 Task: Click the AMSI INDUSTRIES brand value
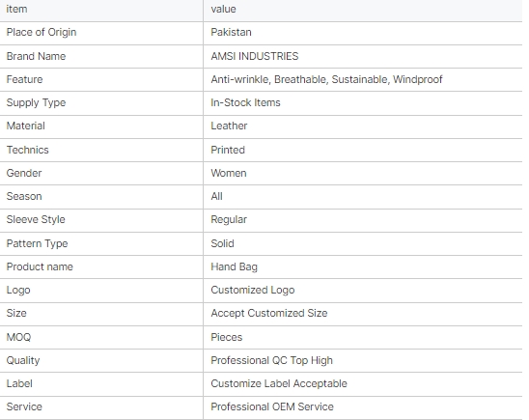[x=255, y=56]
